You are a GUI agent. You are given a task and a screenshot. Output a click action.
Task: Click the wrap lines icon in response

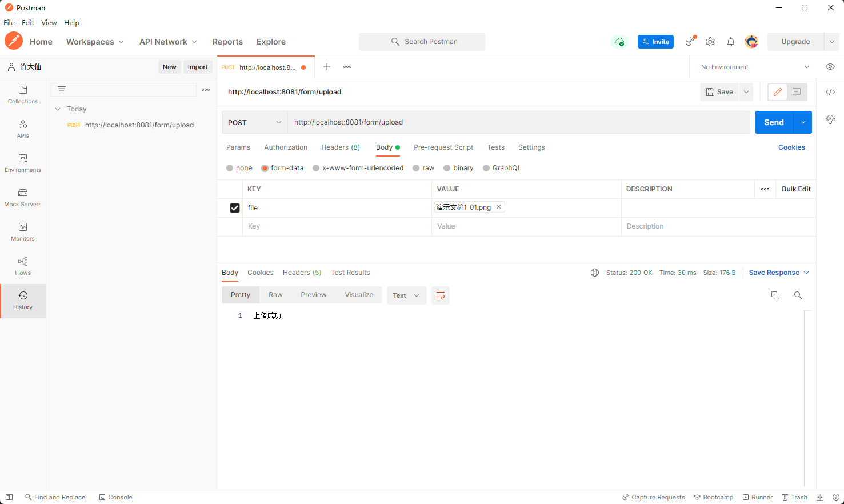click(441, 295)
